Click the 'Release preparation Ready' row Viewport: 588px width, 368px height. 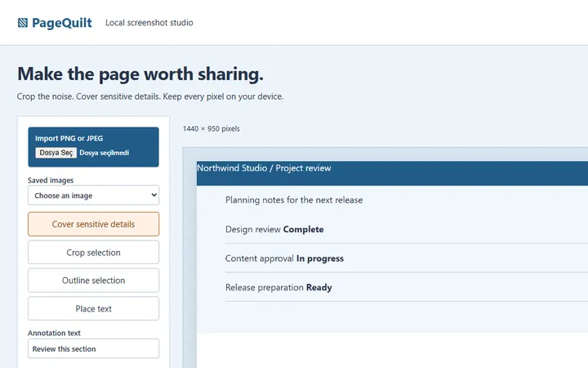(x=407, y=287)
